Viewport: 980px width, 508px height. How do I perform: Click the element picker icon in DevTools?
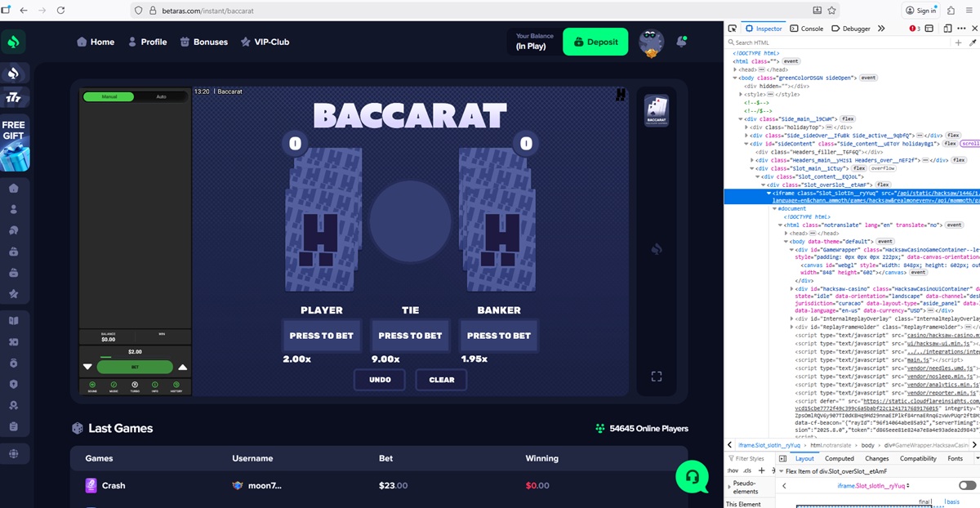point(733,29)
